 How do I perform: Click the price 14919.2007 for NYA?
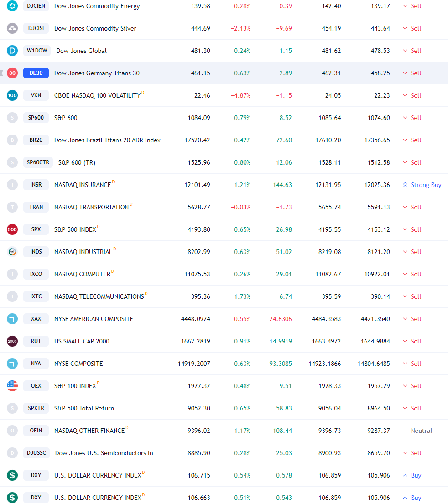[x=194, y=364]
